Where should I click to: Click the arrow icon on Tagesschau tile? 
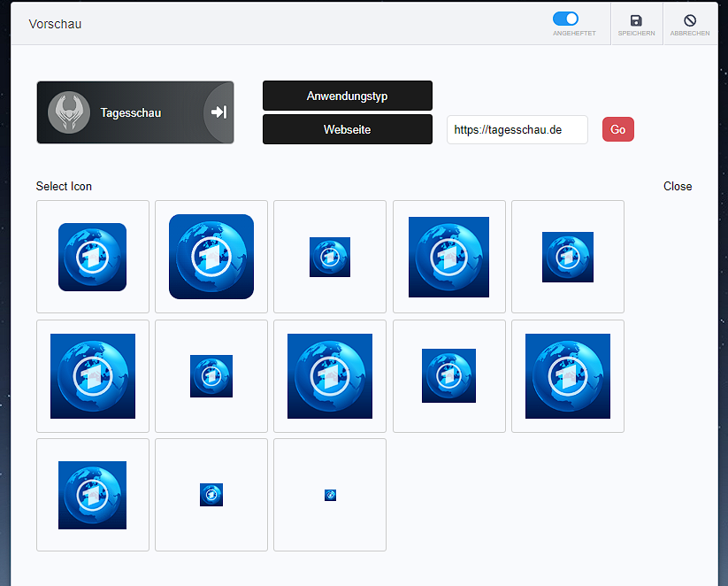pos(219,112)
